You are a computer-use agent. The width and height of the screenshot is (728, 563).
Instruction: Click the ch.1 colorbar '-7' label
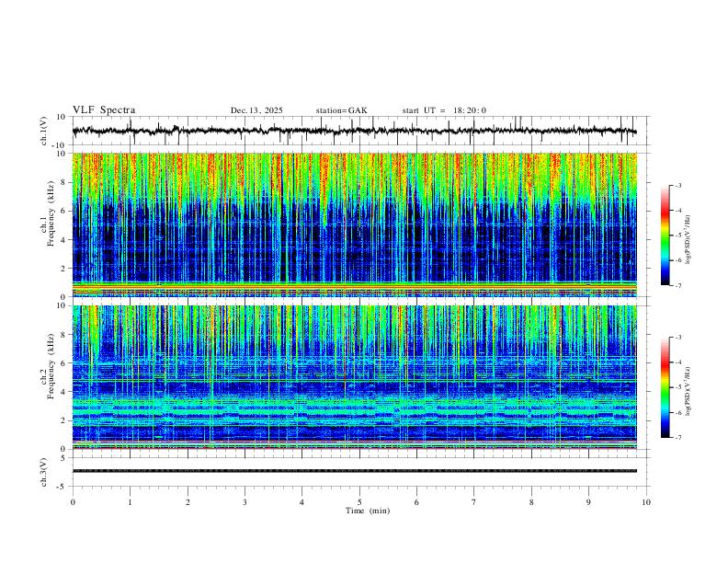tap(678, 286)
